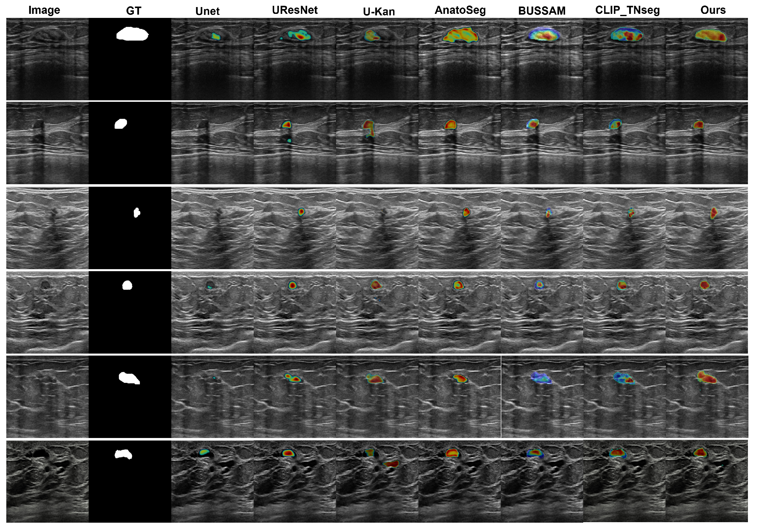Click the 'GT' column header
This screenshot has width=757, height=532.
[x=134, y=11]
